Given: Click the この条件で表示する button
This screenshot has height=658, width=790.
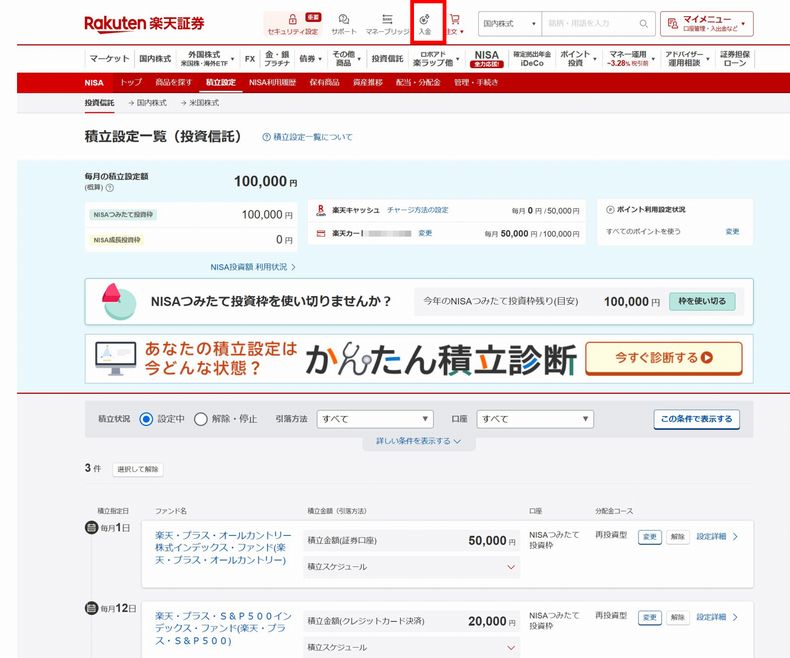Looking at the screenshot, I should point(697,419).
